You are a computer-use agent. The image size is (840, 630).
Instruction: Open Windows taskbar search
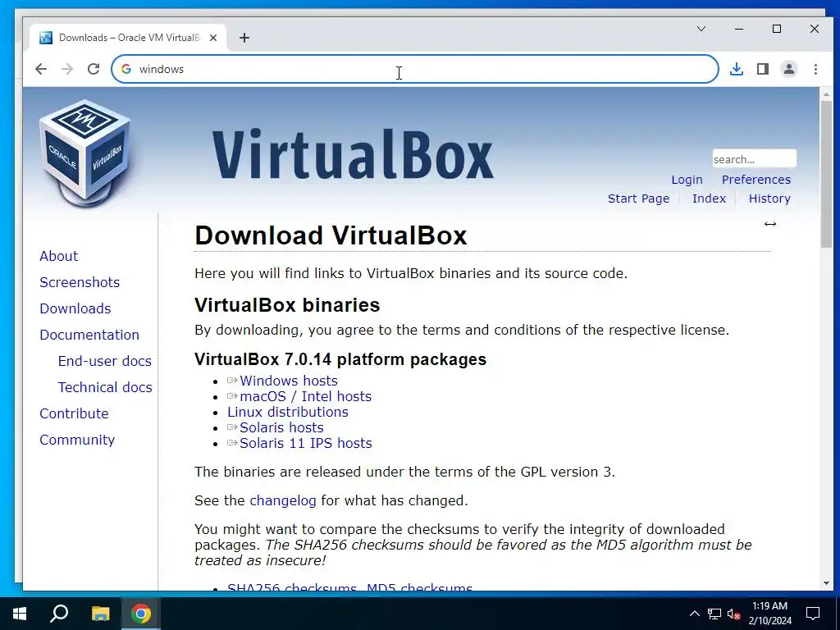pos(59,614)
